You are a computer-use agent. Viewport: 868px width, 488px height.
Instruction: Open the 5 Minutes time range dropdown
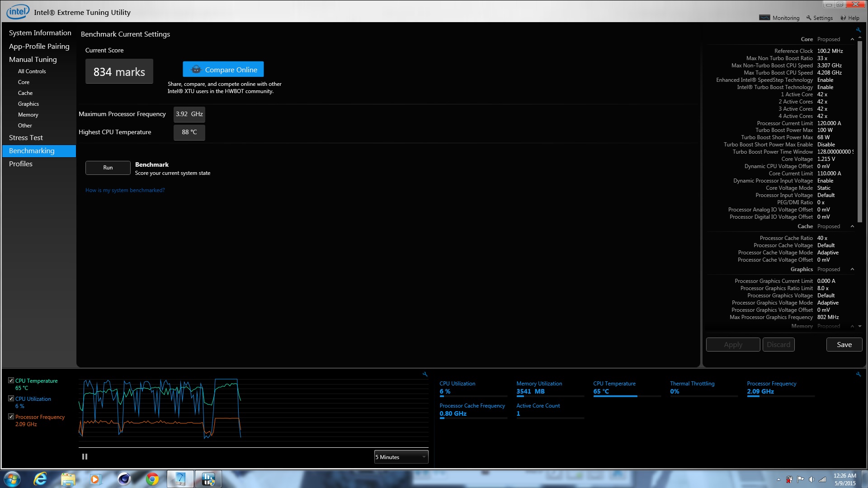[401, 457]
